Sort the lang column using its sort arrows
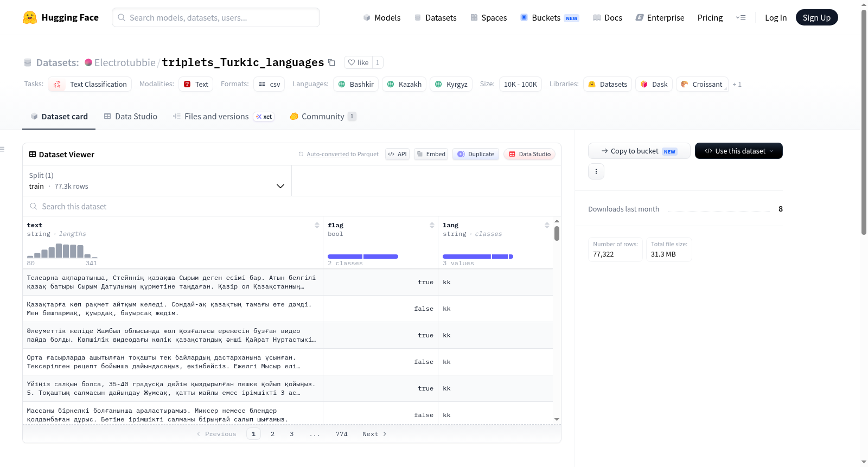This screenshot has height=467, width=868. click(x=547, y=225)
